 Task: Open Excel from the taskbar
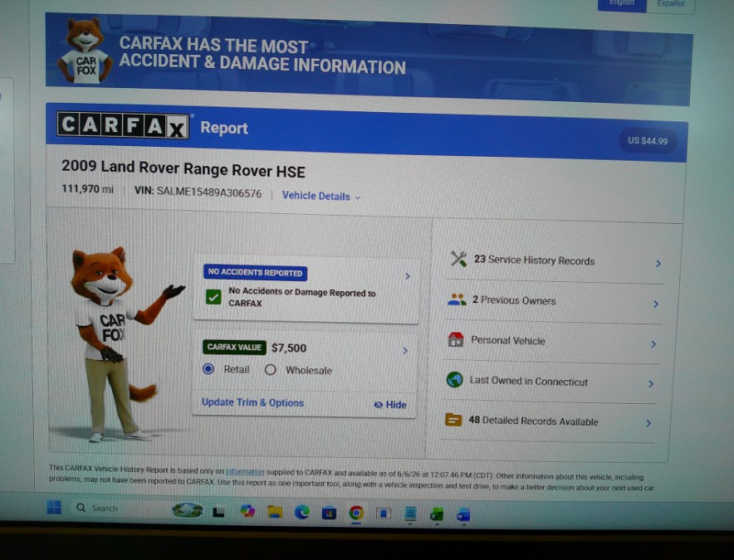[x=437, y=514]
